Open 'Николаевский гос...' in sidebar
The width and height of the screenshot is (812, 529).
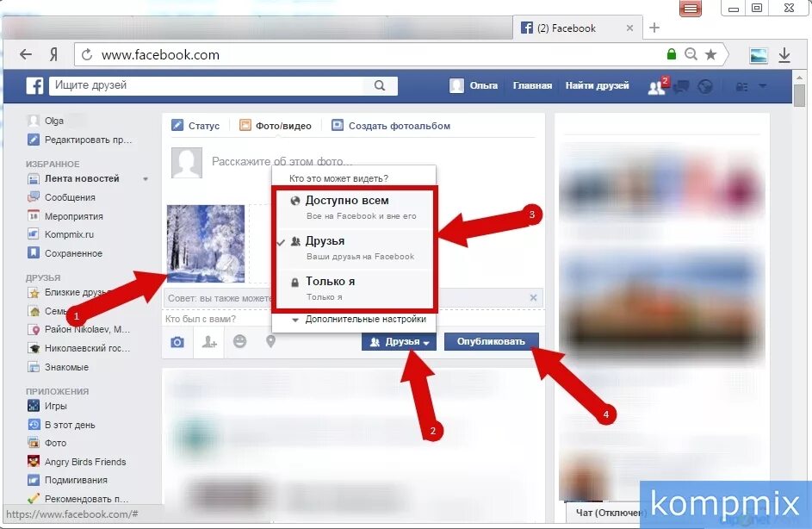78,348
